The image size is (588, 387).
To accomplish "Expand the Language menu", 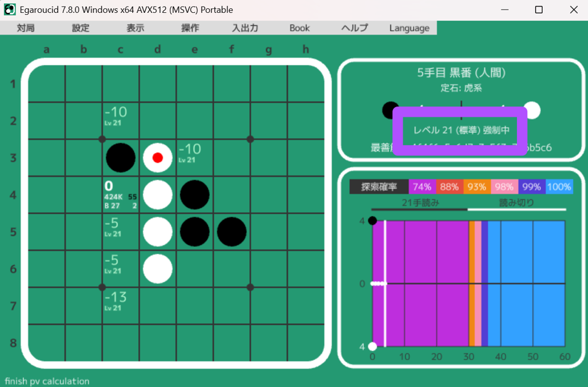I will click(x=409, y=28).
